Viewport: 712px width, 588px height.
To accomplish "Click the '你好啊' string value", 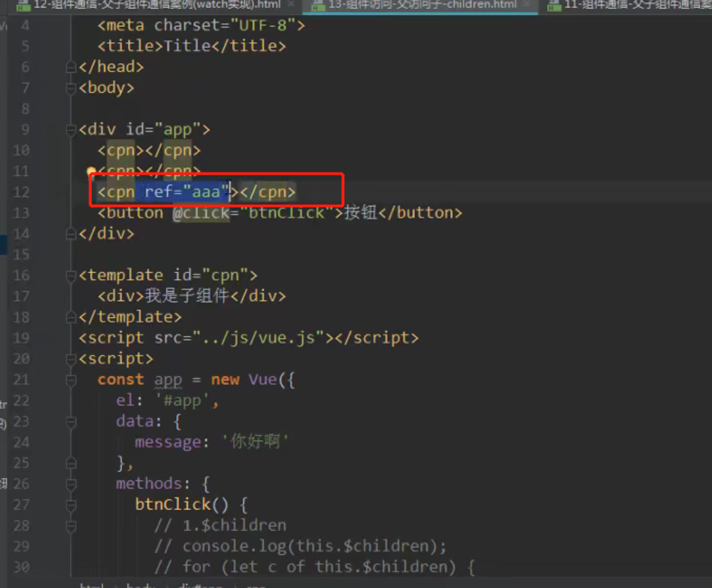I will coord(255,442).
